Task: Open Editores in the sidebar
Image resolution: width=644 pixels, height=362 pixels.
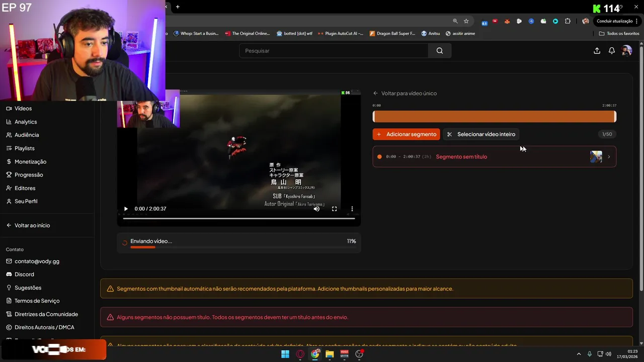Action: click(x=25, y=188)
